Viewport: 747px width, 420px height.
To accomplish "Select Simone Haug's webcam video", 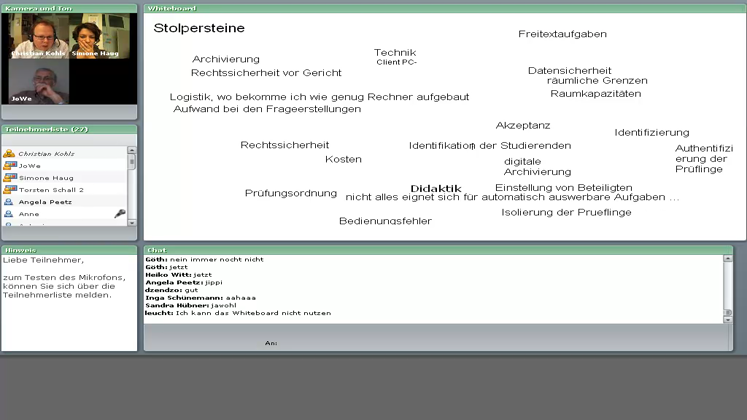I will 99,36.
